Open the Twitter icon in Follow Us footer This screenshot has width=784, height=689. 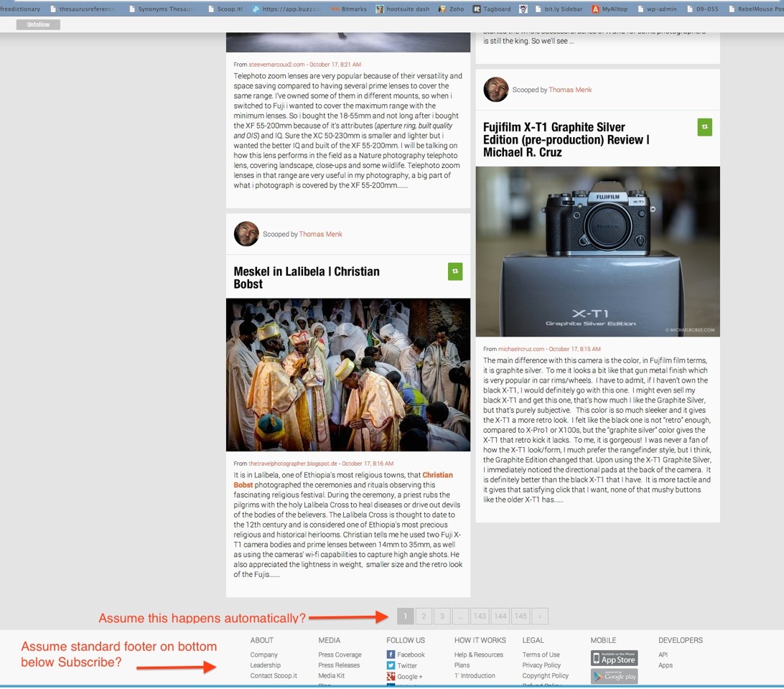(x=391, y=665)
